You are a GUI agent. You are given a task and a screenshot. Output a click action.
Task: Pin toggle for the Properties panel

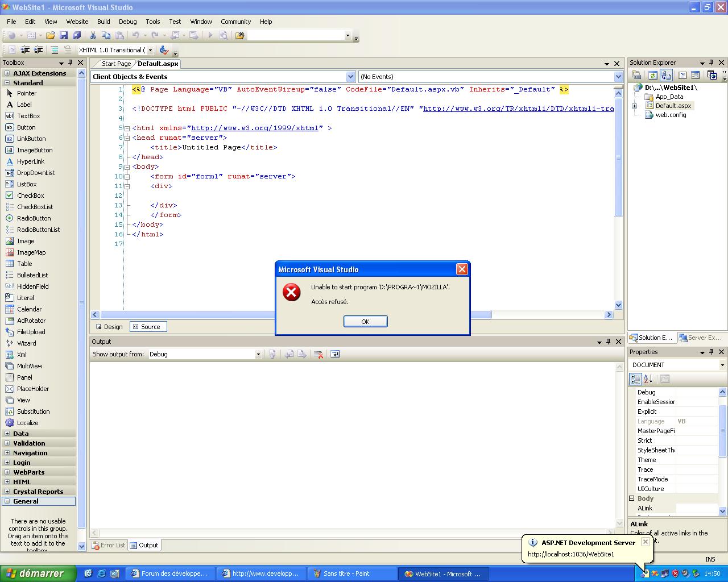[712, 352]
